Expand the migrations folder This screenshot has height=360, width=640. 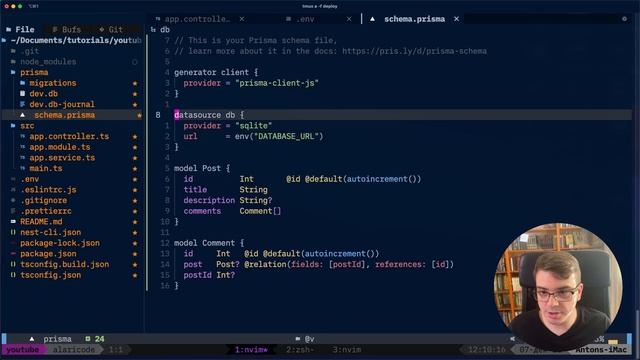click(x=53, y=83)
